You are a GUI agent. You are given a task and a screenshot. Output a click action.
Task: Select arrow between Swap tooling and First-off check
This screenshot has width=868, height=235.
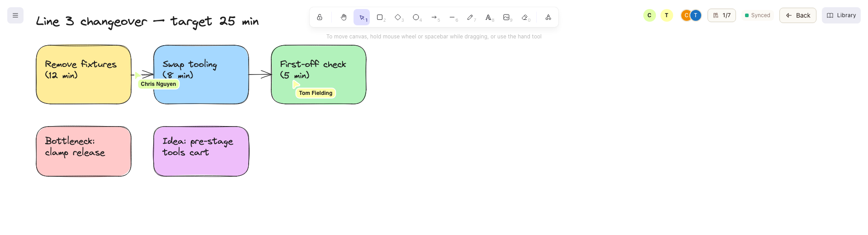click(x=260, y=74)
